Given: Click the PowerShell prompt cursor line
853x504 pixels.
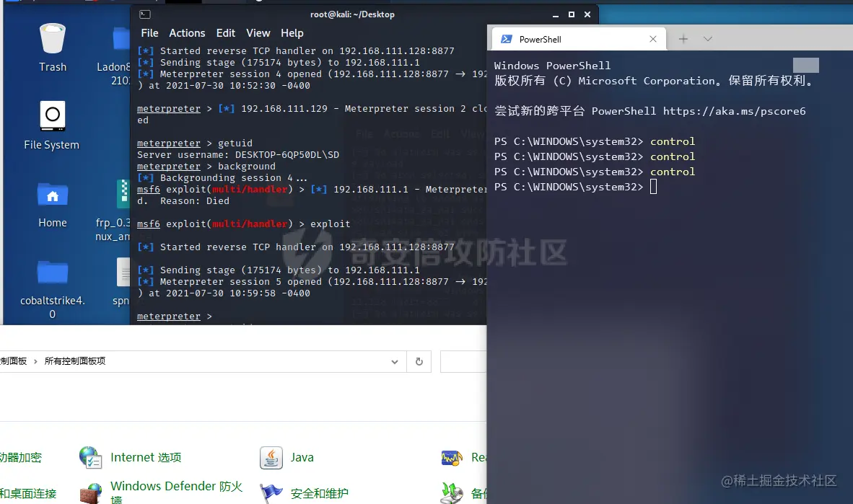Looking at the screenshot, I should click(576, 187).
